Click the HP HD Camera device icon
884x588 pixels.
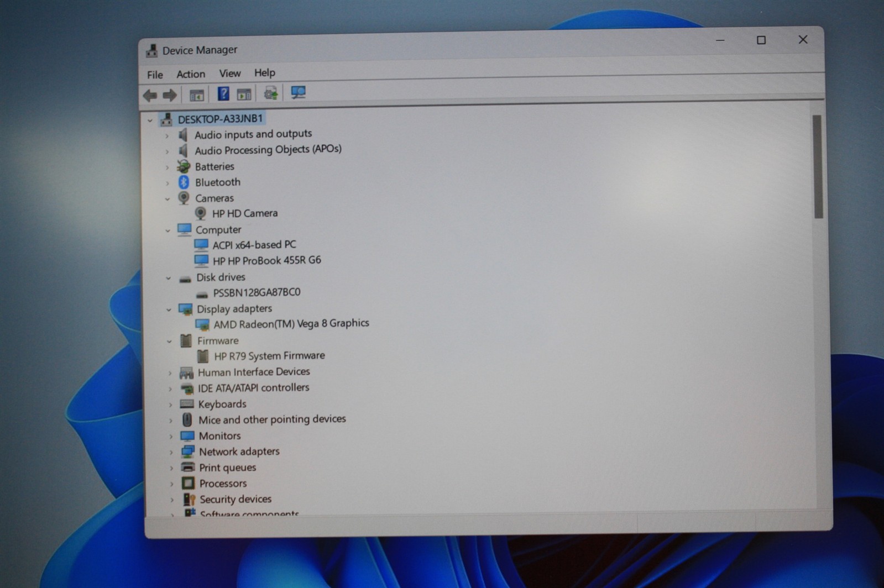coord(201,213)
